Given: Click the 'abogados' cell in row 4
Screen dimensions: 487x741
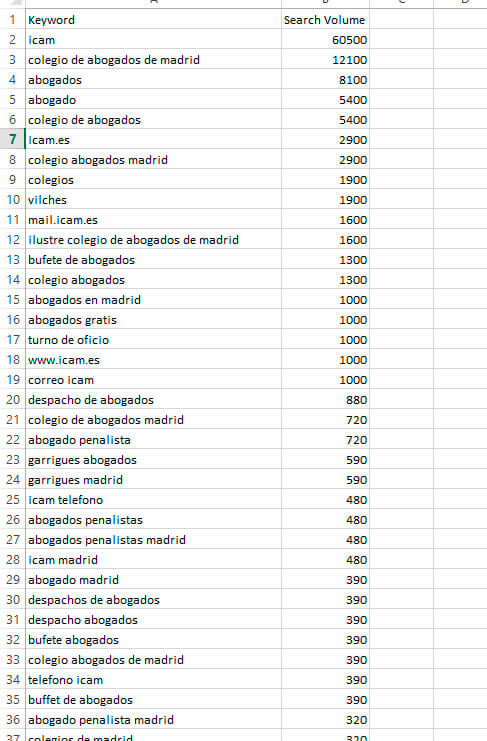Looking at the screenshot, I should click(x=153, y=80).
